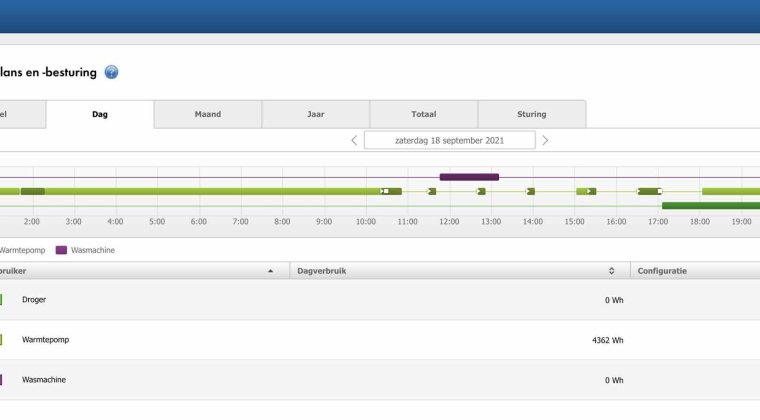This screenshot has height=420, width=760.
Task: Go to previous day with left arrow
Action: click(x=354, y=141)
